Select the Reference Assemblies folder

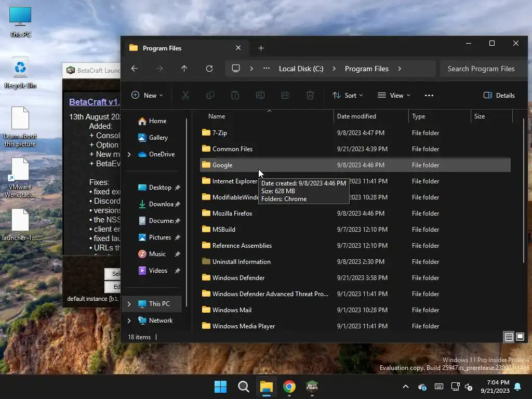coord(355,246)
